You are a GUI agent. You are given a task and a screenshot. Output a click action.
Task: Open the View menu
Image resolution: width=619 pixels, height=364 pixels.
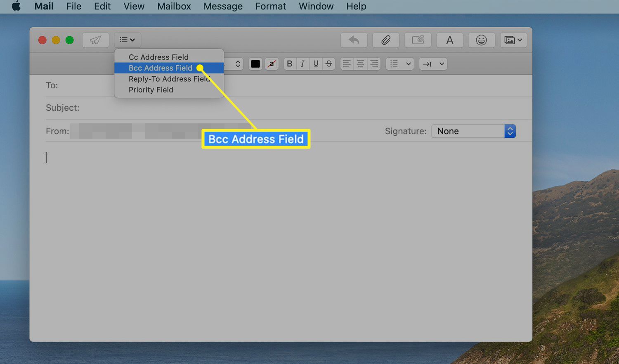point(134,6)
